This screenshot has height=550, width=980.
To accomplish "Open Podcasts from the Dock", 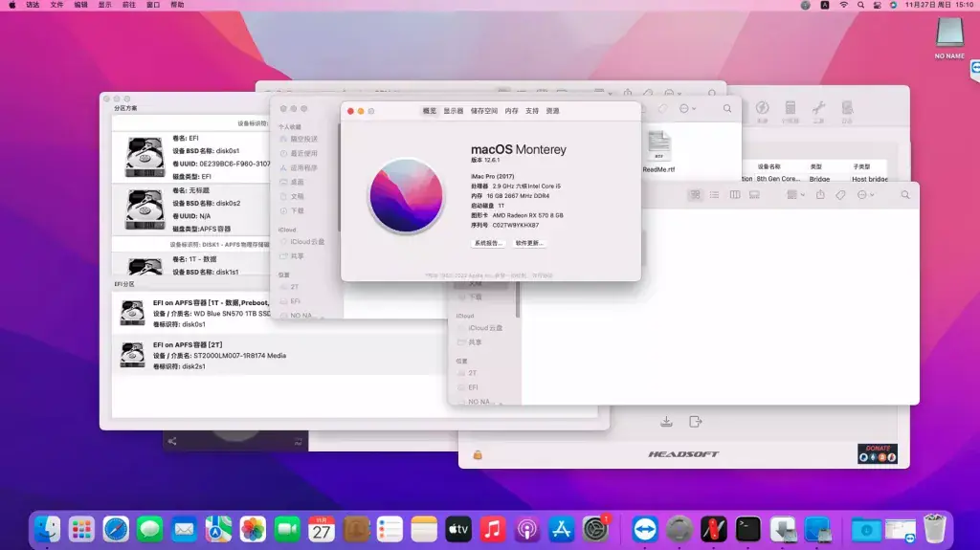I will [x=527, y=529].
